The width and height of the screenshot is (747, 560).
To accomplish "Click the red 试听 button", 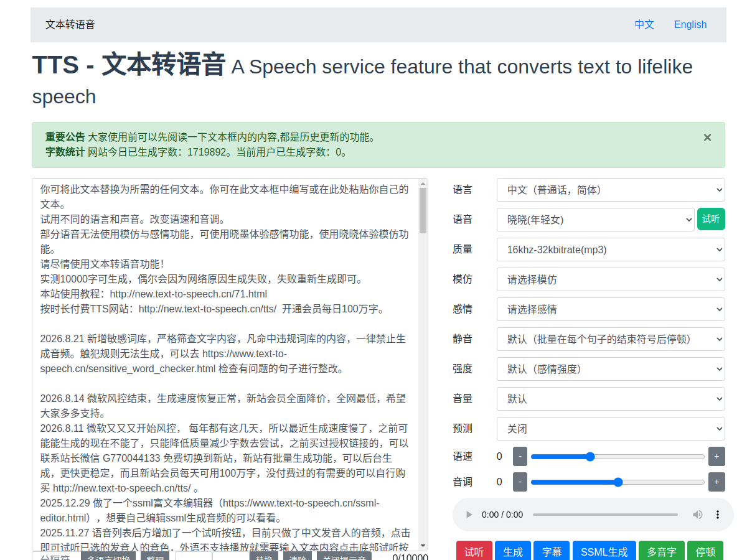I will tap(474, 551).
